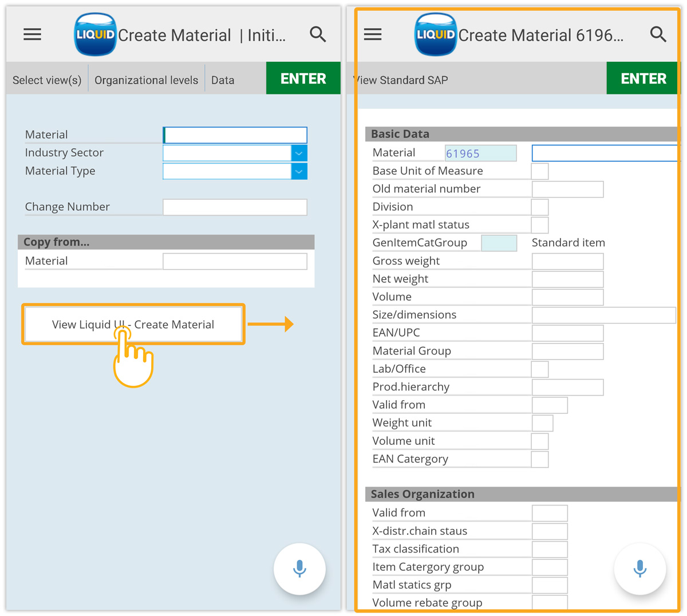Click Liquid UI logo on left screen

click(96, 35)
